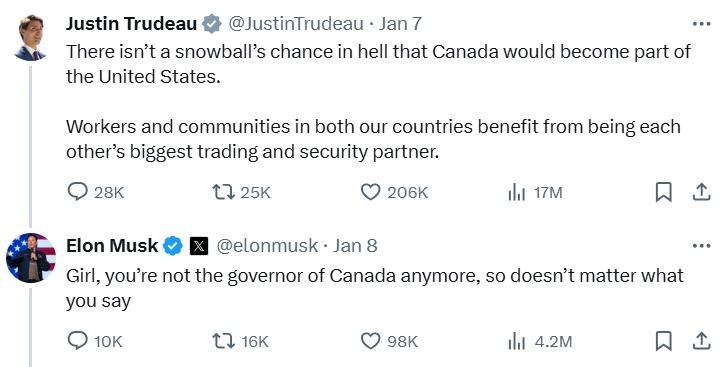Like the tweet with 206K likes
This screenshot has width=727, height=367.
[370, 192]
